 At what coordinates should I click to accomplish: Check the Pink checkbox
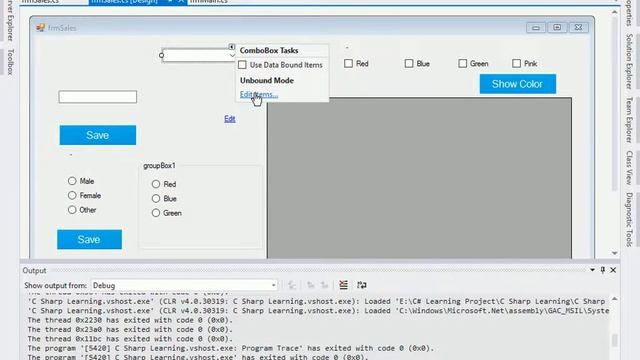pyautogui.click(x=516, y=63)
